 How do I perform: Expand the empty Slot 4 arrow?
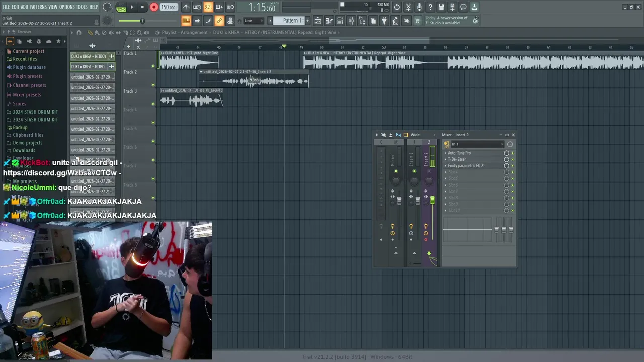[445, 172]
